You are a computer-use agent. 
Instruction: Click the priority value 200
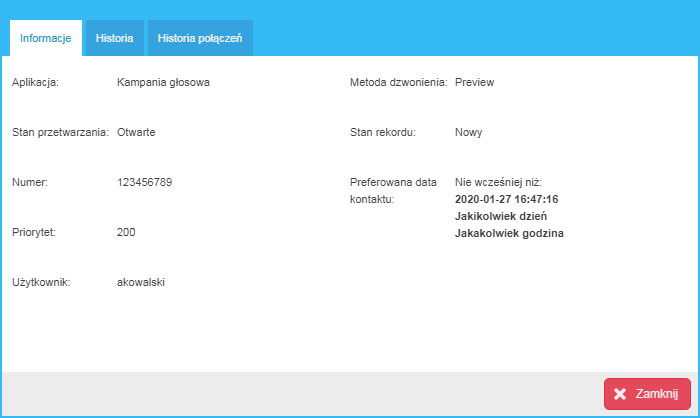click(126, 232)
